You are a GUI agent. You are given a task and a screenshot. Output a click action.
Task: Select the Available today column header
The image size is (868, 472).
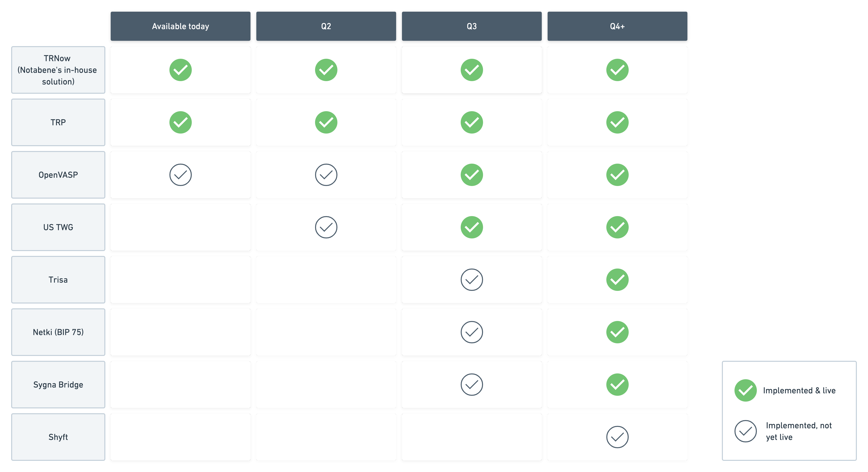pyautogui.click(x=180, y=26)
